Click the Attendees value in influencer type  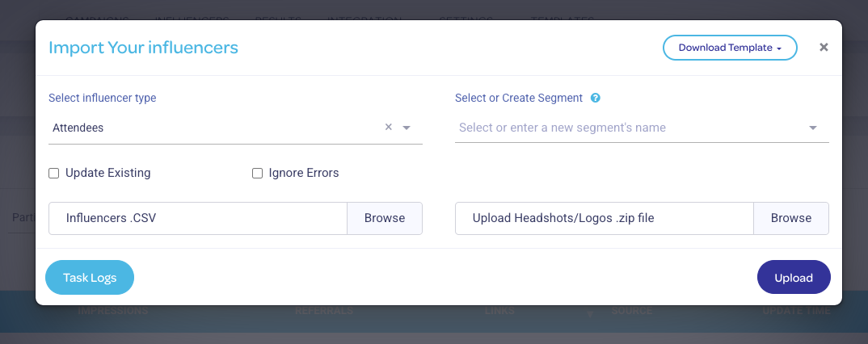point(78,128)
